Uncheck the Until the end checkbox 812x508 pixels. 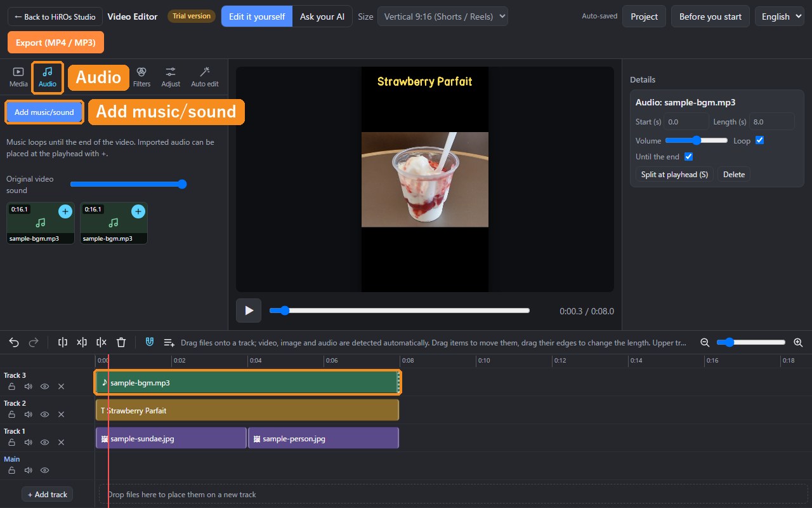tap(688, 156)
